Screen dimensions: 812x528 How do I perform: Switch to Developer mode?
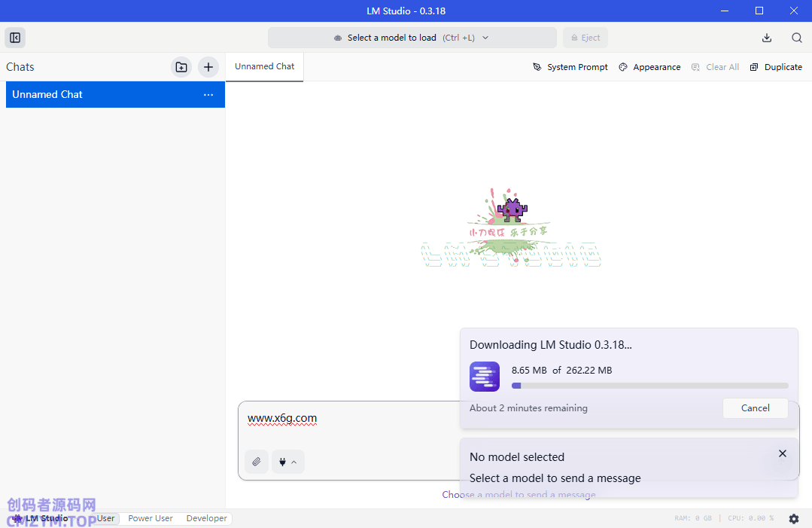click(x=207, y=518)
